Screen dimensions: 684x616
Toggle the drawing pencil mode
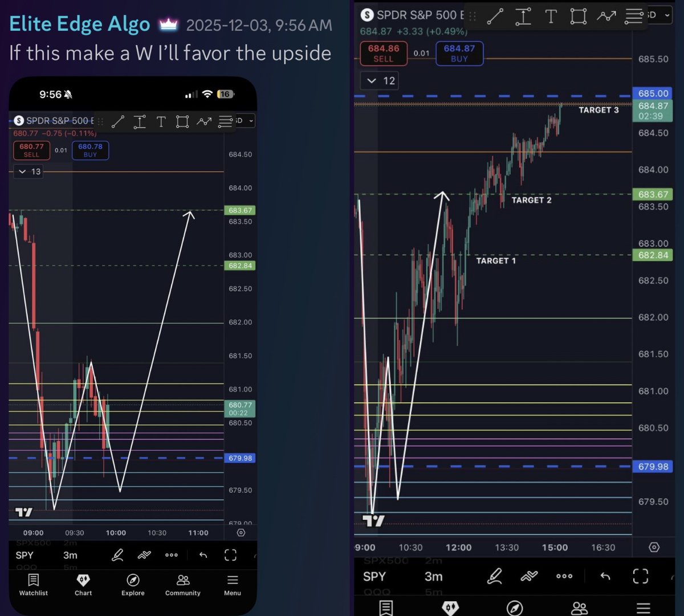tap(494, 576)
